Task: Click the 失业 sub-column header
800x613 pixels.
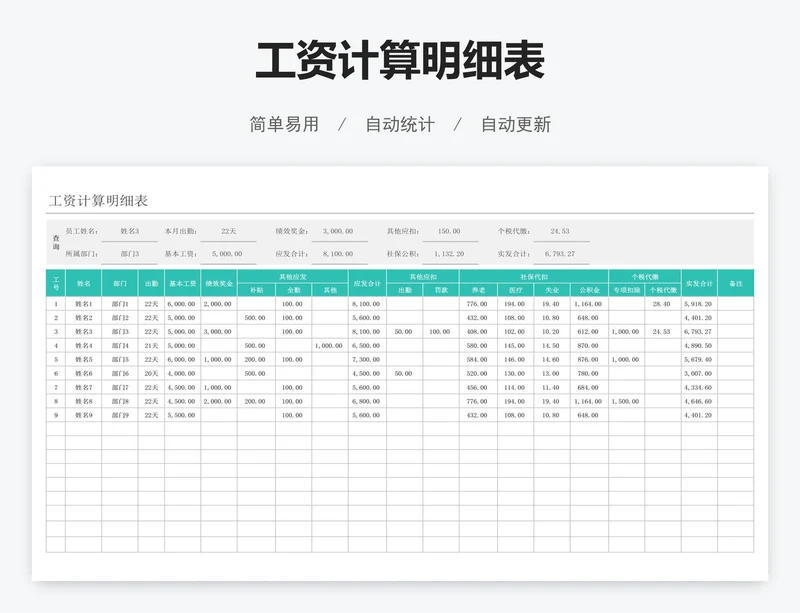Action: click(x=552, y=290)
